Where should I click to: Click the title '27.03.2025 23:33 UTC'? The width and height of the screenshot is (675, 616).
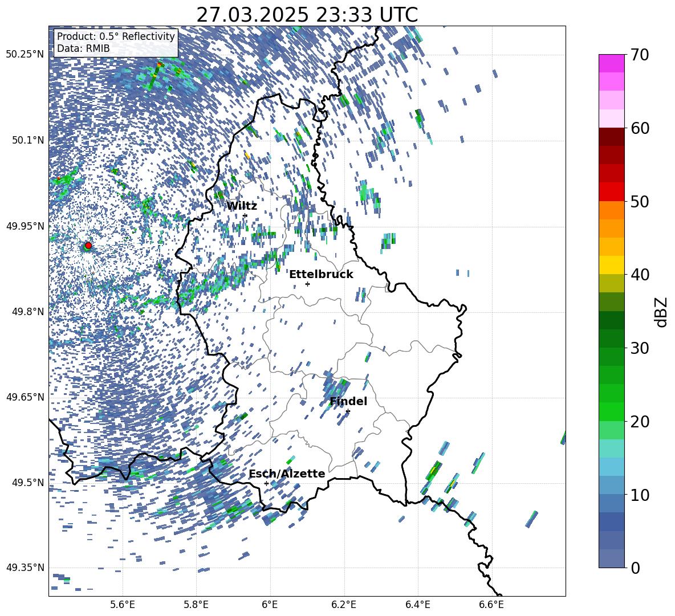[x=307, y=15]
